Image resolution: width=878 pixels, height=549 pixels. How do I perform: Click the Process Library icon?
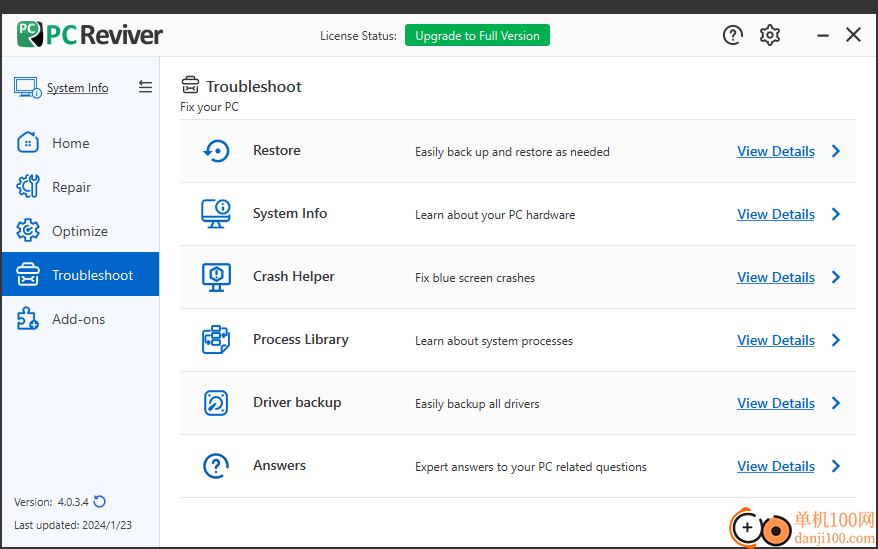(216, 339)
